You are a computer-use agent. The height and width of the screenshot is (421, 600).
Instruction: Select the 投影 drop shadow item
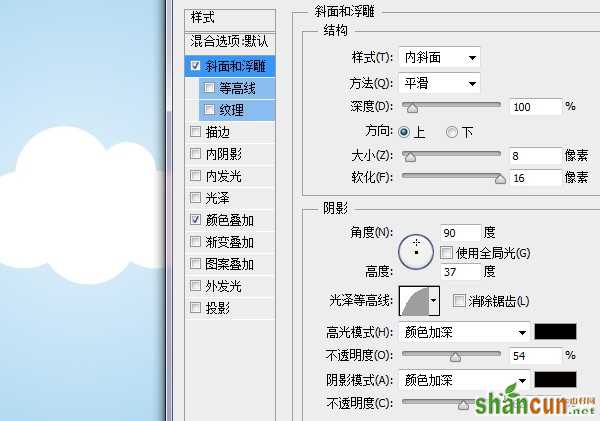coord(230,307)
